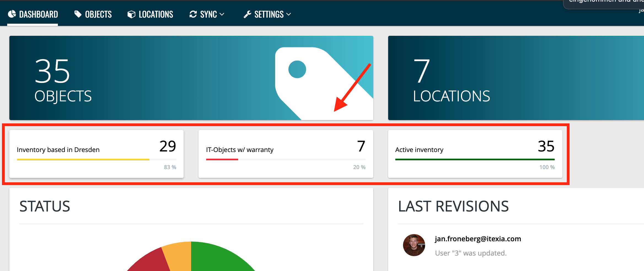Image resolution: width=644 pixels, height=271 pixels.
Task: Click the green Active inventory progress bar
Action: pyautogui.click(x=475, y=159)
